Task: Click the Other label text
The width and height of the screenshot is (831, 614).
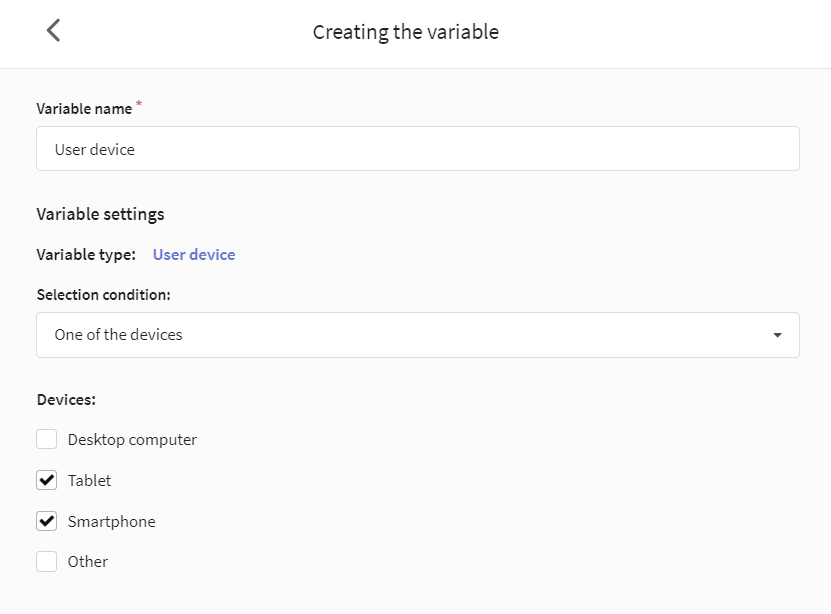Action: [x=87, y=562]
